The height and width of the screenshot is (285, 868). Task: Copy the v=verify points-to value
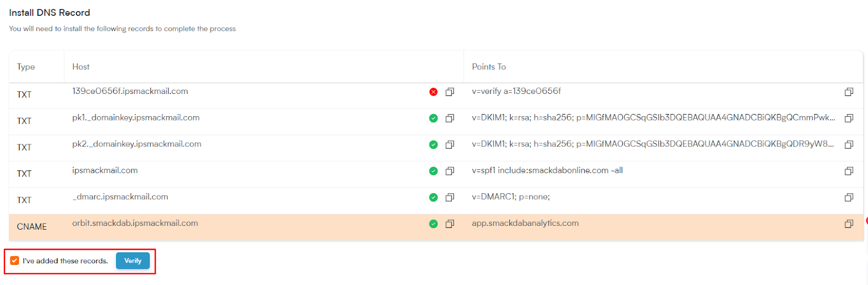pyautogui.click(x=849, y=92)
